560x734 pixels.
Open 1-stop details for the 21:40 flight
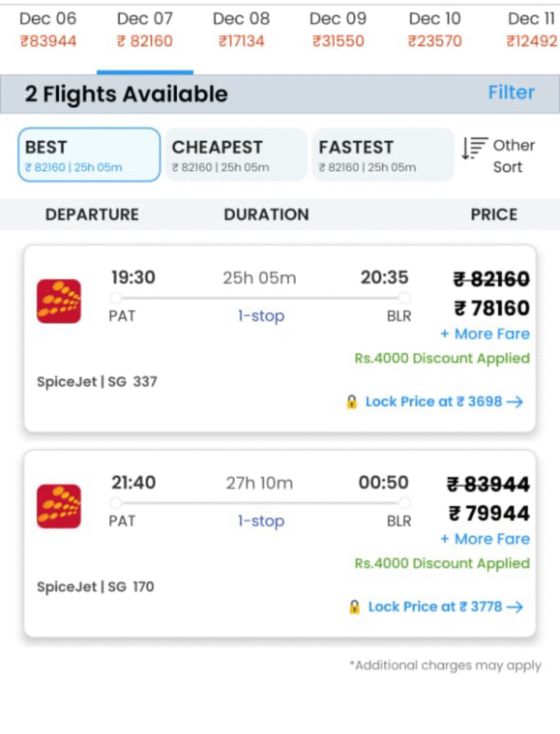(261, 521)
